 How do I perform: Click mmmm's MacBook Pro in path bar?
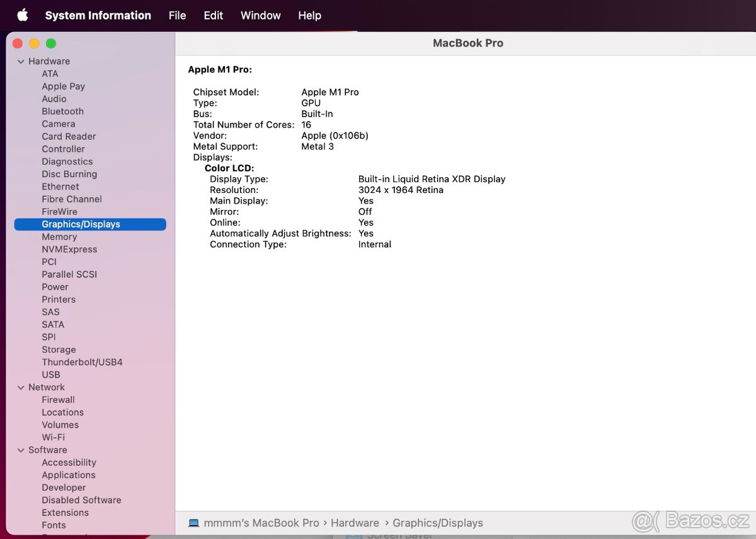pyautogui.click(x=261, y=523)
